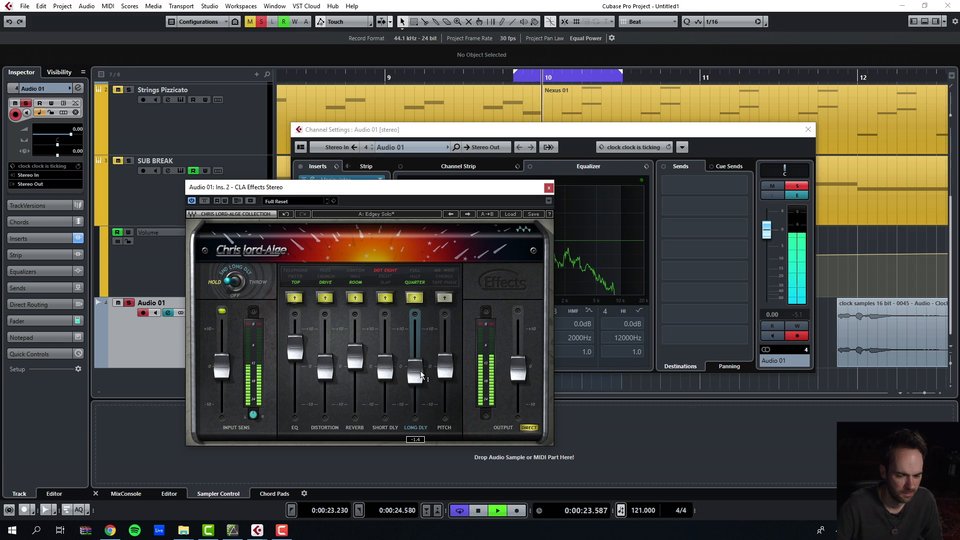Toggle the Direct output switch in plugin
Viewport: 960px width, 540px height.
point(529,427)
